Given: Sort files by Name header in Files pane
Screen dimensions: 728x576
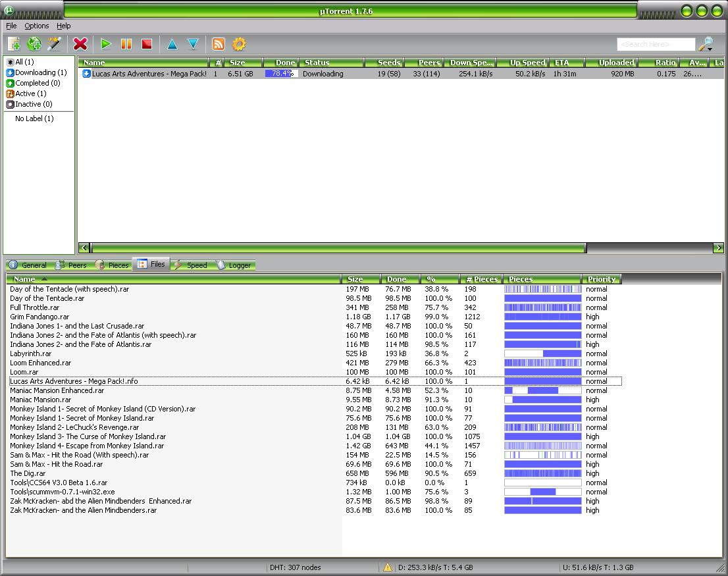Looking at the screenshot, I should (x=174, y=279).
